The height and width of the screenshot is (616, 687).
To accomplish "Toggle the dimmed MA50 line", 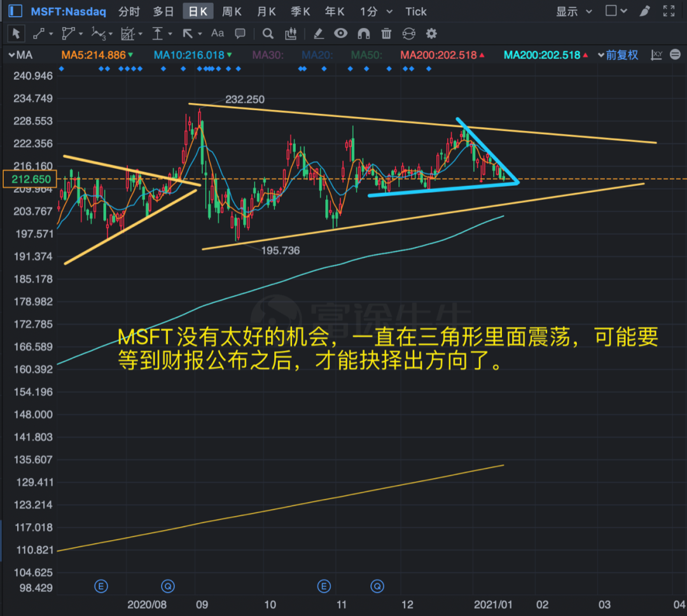I will click(367, 55).
